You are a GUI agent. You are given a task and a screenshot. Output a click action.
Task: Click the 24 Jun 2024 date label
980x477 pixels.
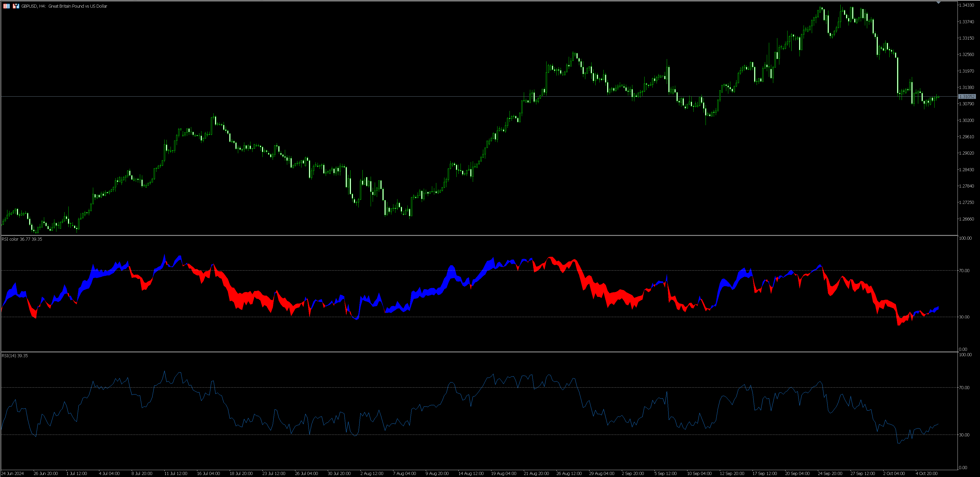point(13,474)
